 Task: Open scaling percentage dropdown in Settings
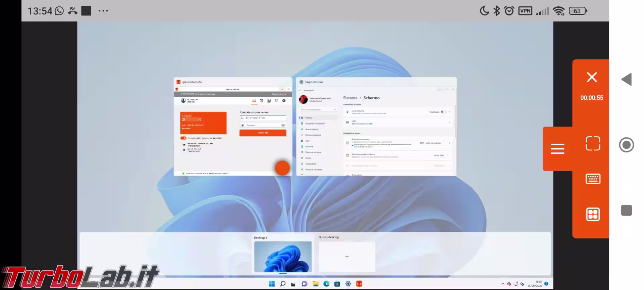(432, 143)
